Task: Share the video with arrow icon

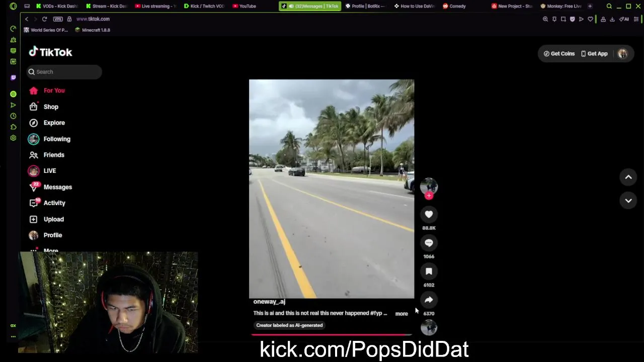Action: [x=429, y=300]
